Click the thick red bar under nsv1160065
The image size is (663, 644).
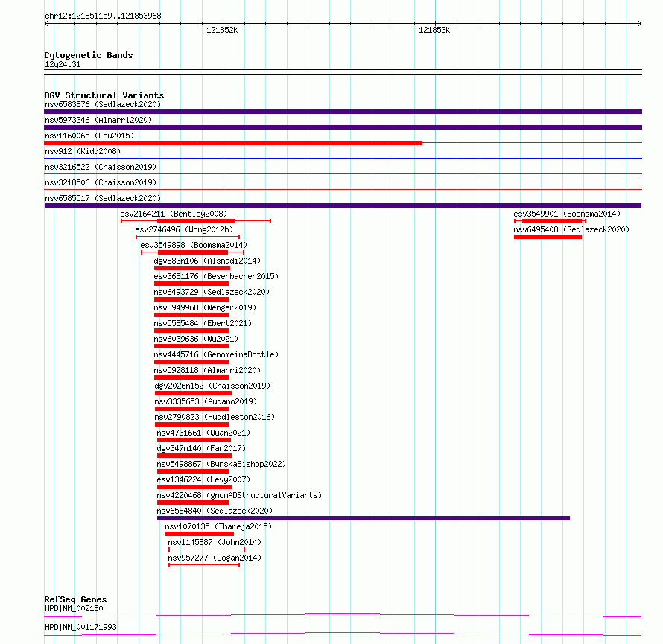[x=233, y=143]
